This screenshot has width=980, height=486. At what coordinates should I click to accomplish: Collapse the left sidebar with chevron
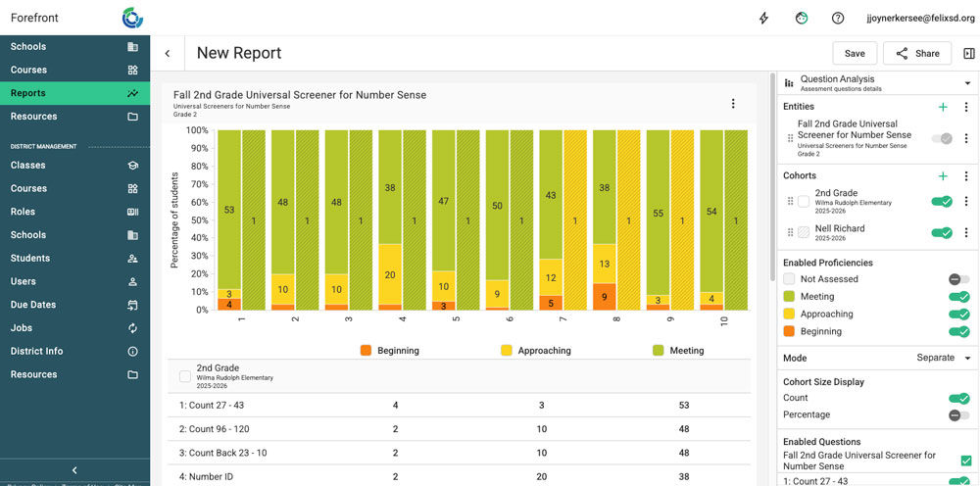[x=74, y=470]
